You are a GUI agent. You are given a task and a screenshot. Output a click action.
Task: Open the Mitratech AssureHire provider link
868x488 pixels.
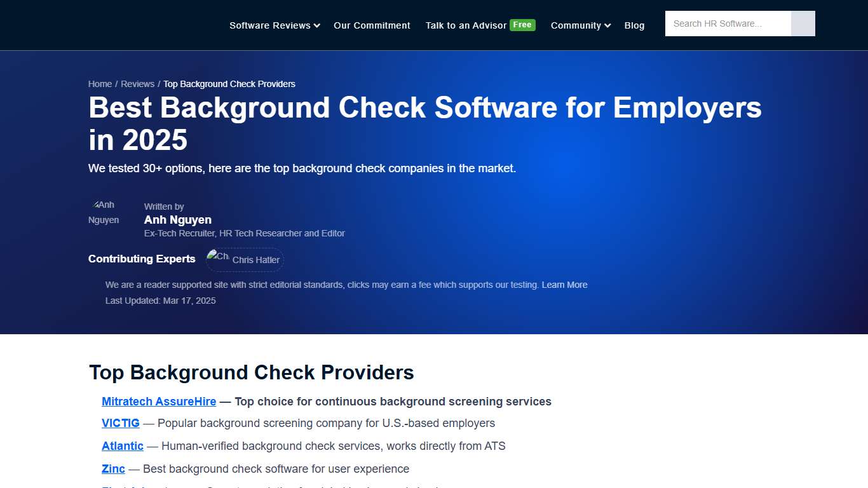159,402
